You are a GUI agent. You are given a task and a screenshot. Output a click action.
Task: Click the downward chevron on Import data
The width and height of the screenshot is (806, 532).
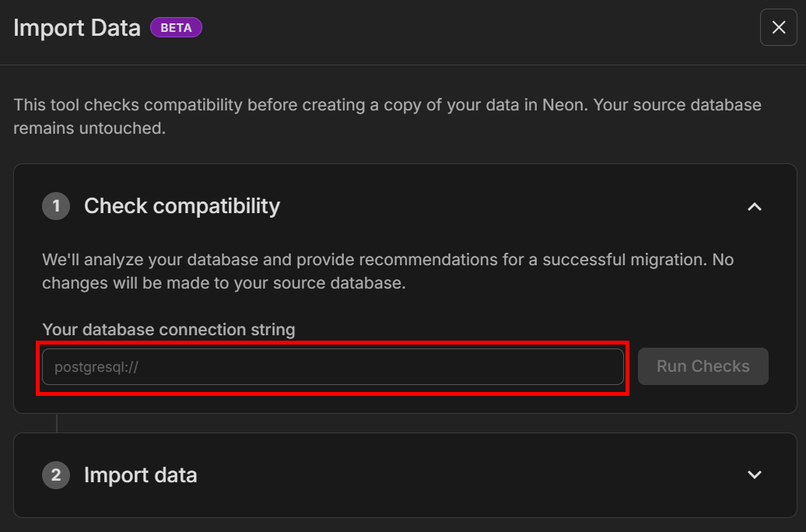point(754,474)
